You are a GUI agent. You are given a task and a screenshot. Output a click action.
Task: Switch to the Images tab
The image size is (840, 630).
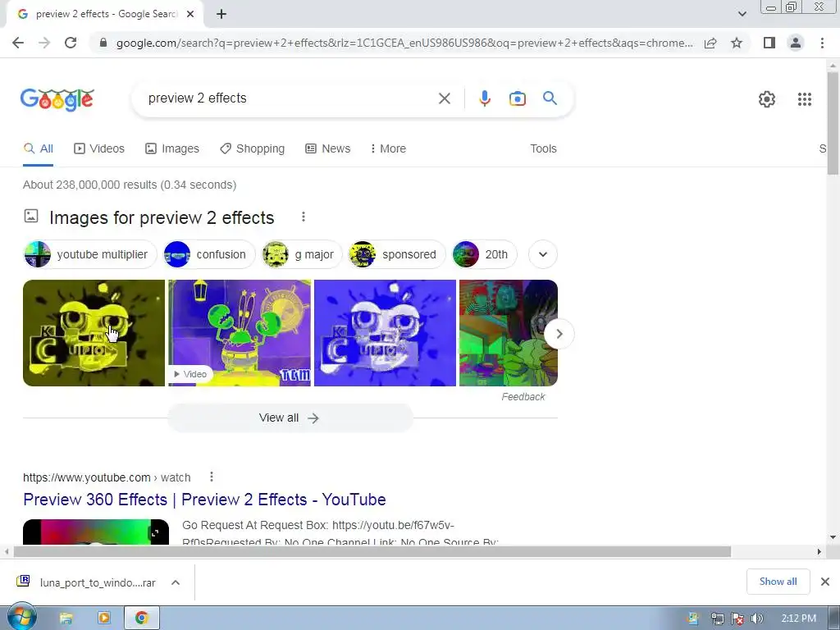click(x=172, y=149)
